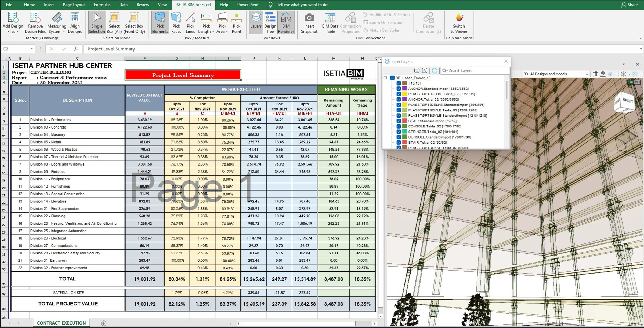
Task: Switch to the Formulas ribbon tab
Action: tap(102, 5)
